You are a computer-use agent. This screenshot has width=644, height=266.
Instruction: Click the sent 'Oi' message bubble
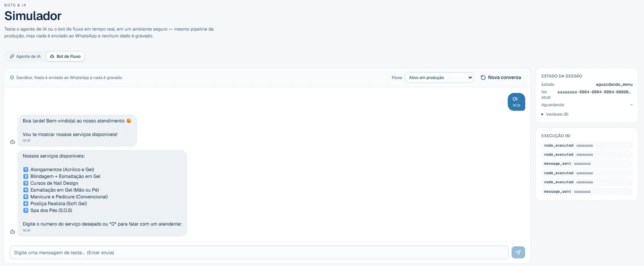(x=516, y=102)
